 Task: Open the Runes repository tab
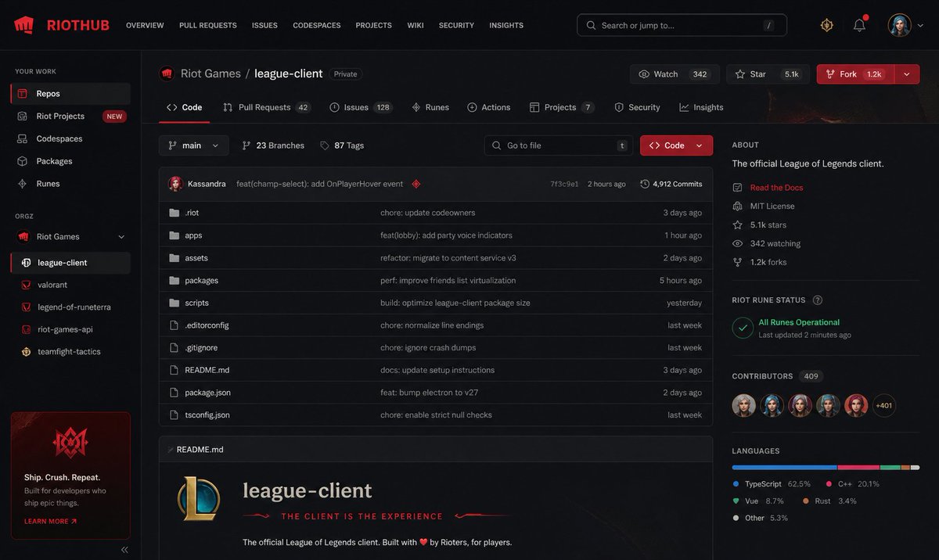point(430,107)
